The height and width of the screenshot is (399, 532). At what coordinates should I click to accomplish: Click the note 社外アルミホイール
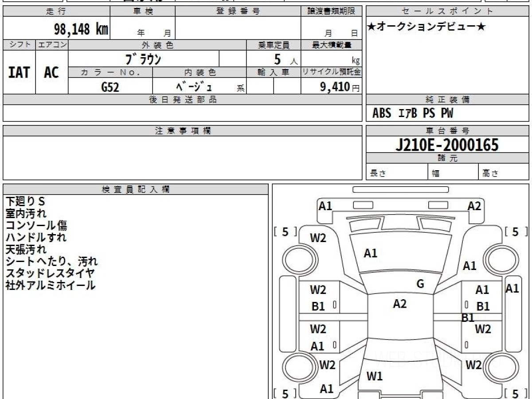51,285
